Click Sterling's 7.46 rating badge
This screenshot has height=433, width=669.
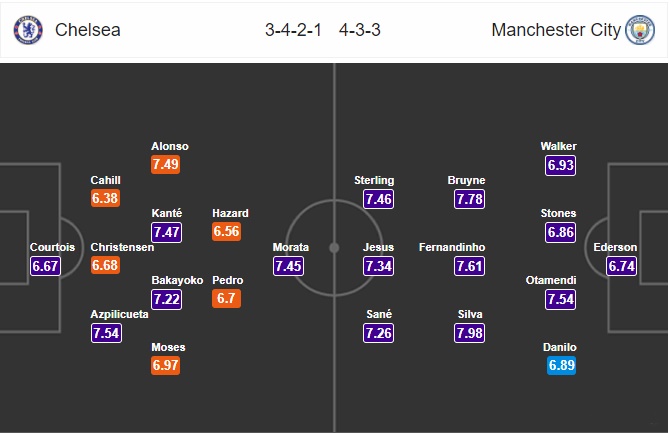[x=379, y=199]
